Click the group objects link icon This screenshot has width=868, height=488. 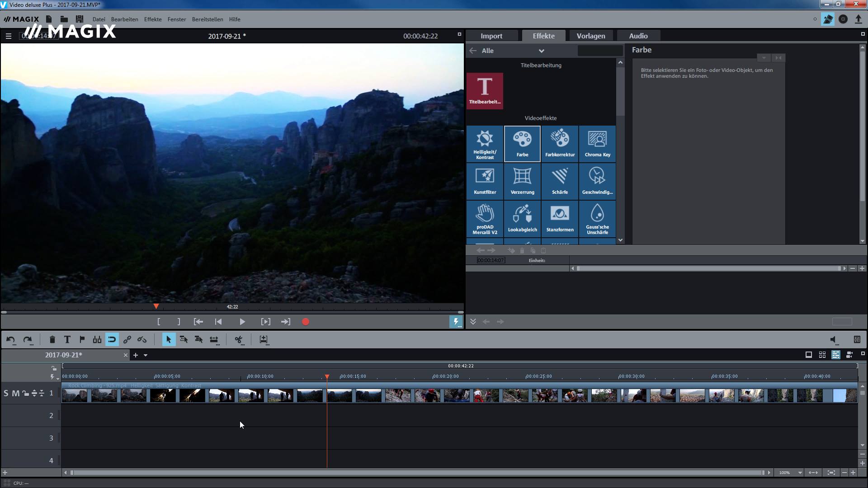point(127,339)
